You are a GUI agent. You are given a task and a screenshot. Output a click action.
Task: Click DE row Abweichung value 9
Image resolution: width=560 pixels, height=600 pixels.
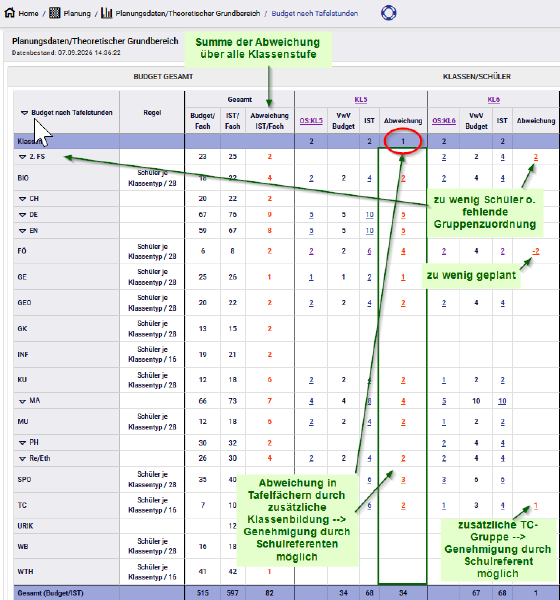pos(269,215)
